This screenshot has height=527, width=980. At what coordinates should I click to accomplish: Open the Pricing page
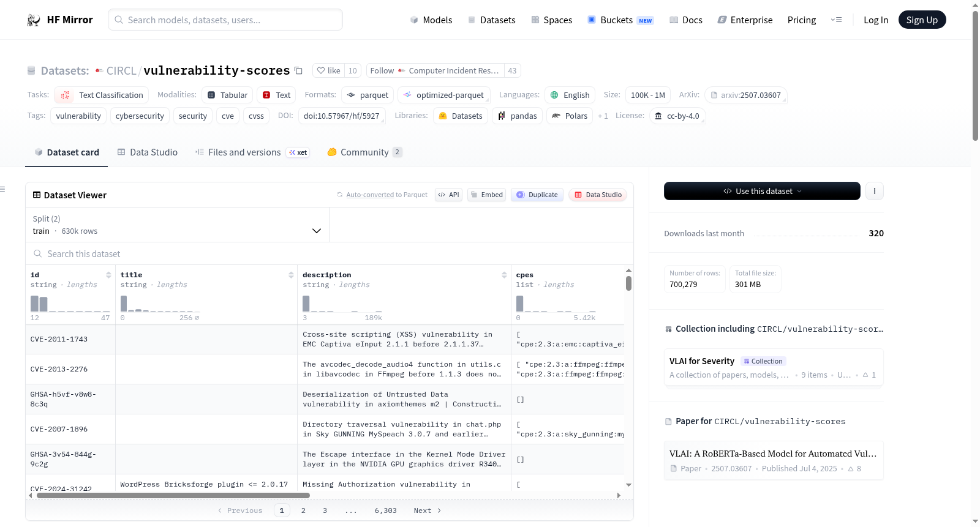coord(802,20)
